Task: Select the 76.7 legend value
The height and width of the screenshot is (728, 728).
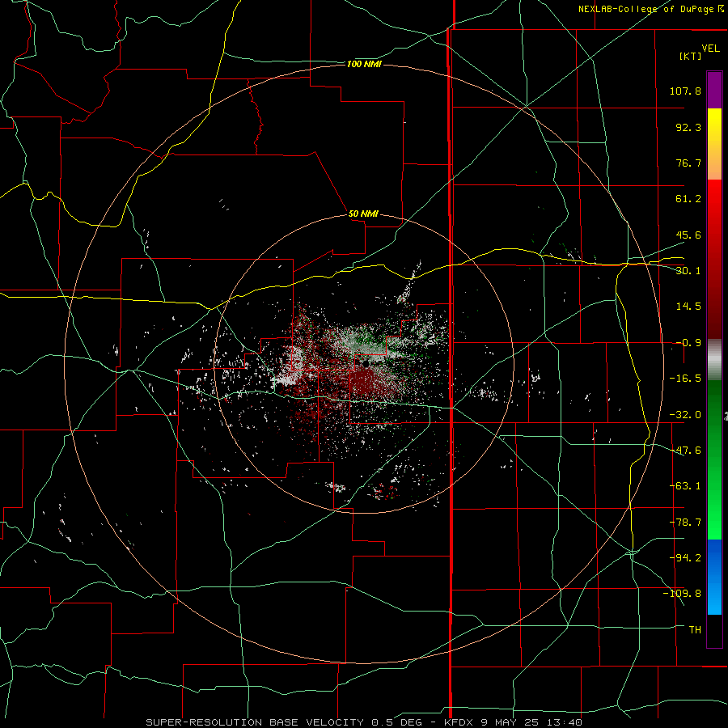Action: [688, 163]
